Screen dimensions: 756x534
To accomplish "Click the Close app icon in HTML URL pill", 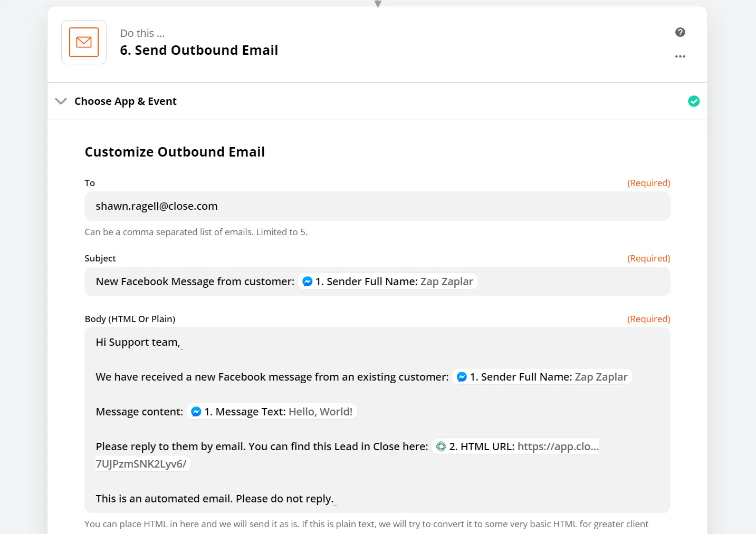I will pyautogui.click(x=442, y=446).
